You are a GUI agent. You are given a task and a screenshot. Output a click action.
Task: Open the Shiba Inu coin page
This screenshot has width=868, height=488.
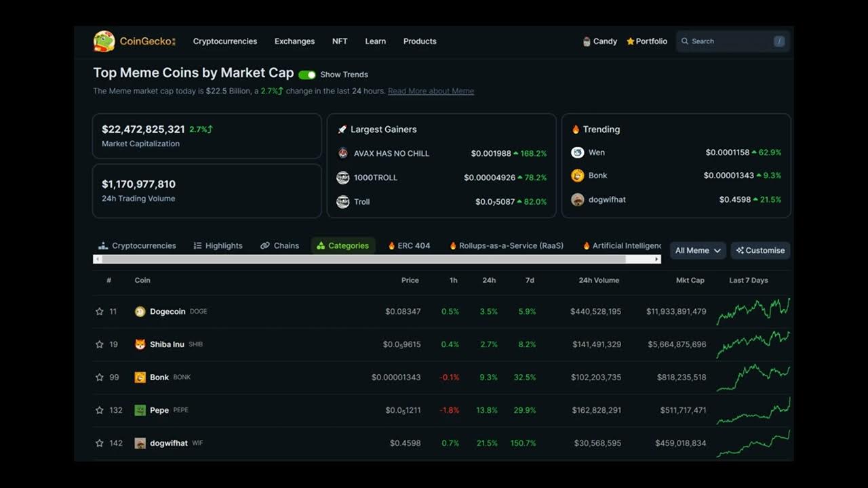coord(167,344)
